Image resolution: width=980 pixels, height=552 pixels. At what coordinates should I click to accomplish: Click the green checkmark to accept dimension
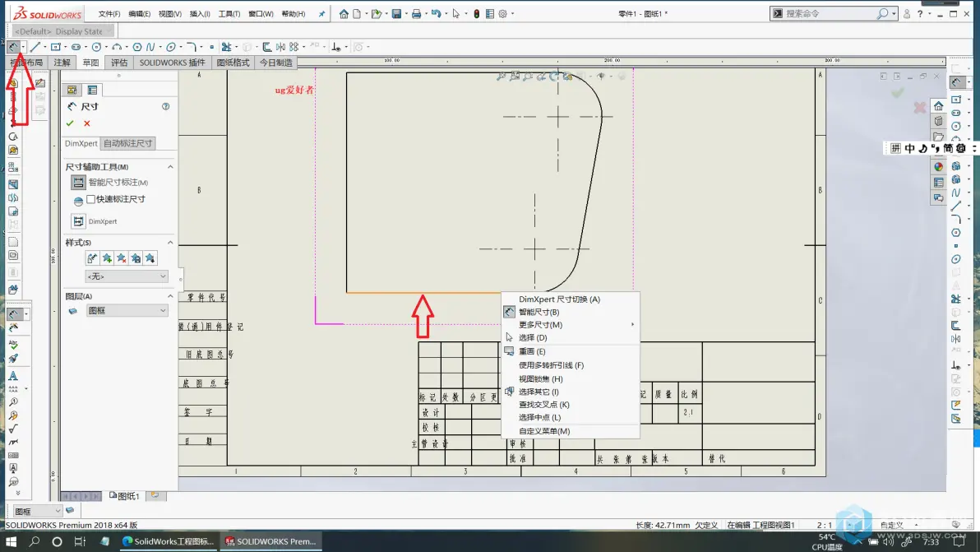pos(70,123)
